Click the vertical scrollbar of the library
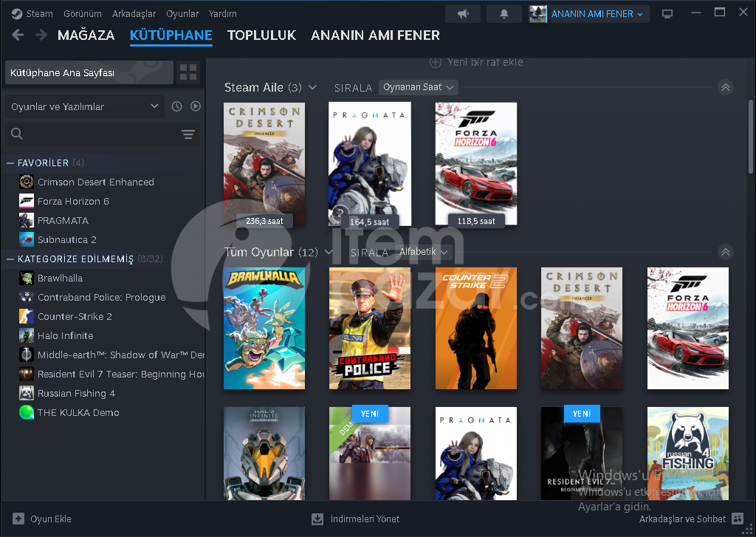 click(x=751, y=137)
